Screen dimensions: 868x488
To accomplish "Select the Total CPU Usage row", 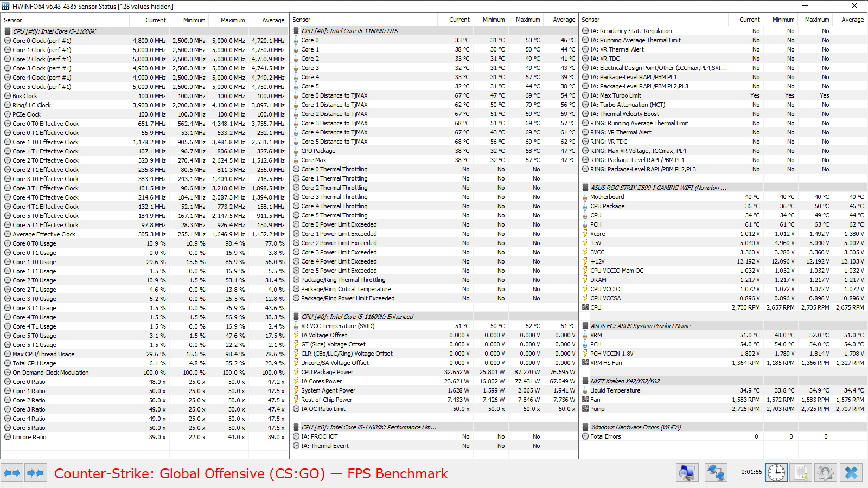I will (144, 363).
